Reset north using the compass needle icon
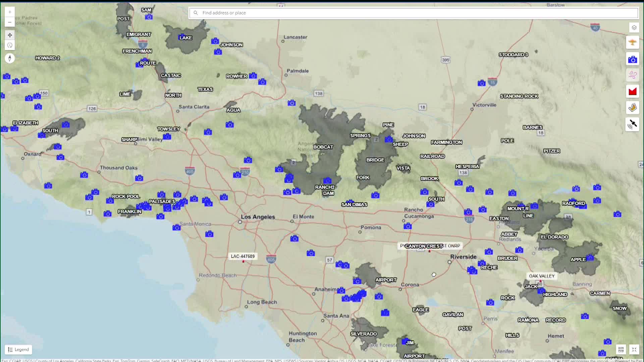 click(x=10, y=58)
